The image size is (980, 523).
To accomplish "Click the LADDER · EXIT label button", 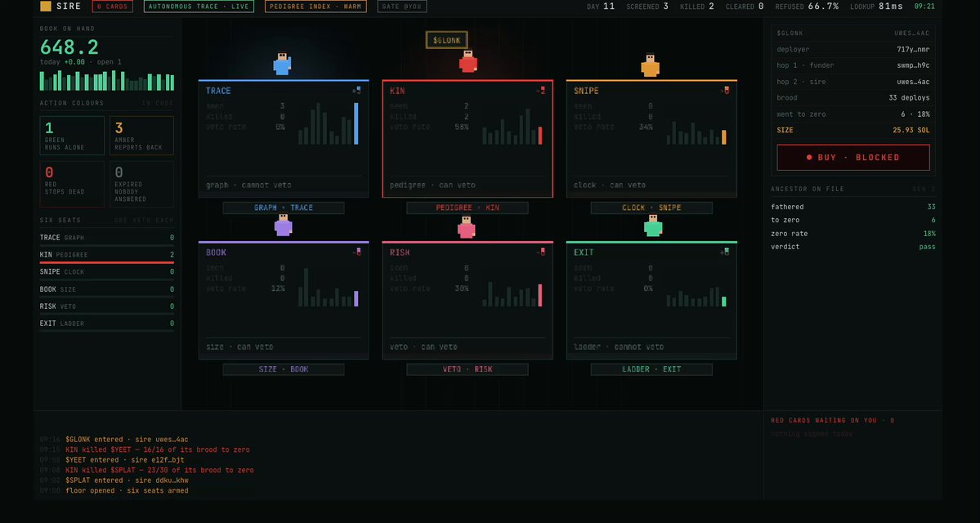I will (651, 369).
